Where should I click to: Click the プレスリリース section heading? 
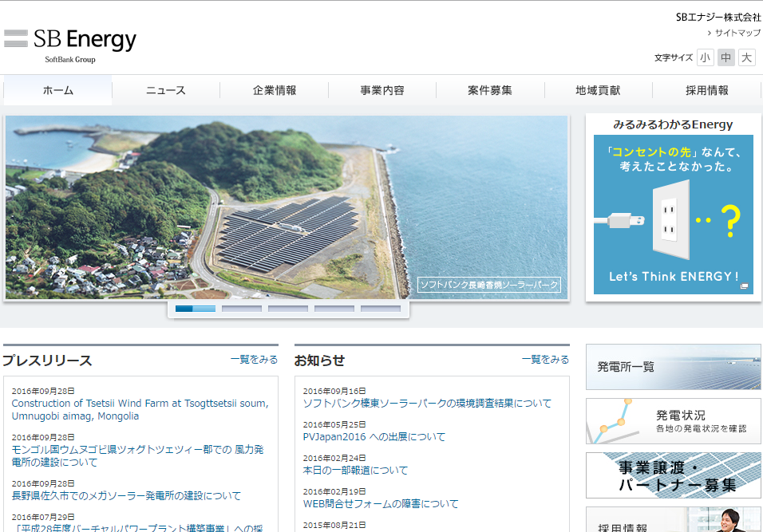click(47, 361)
